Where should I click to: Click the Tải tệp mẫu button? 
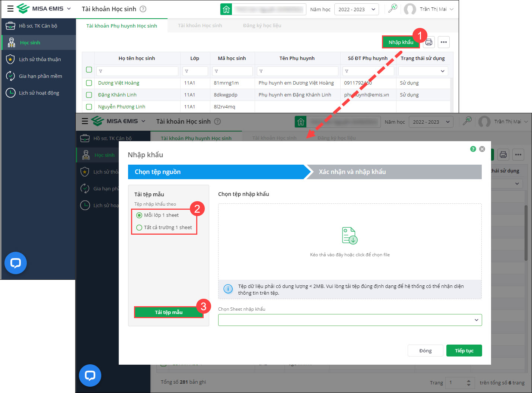pos(169,312)
